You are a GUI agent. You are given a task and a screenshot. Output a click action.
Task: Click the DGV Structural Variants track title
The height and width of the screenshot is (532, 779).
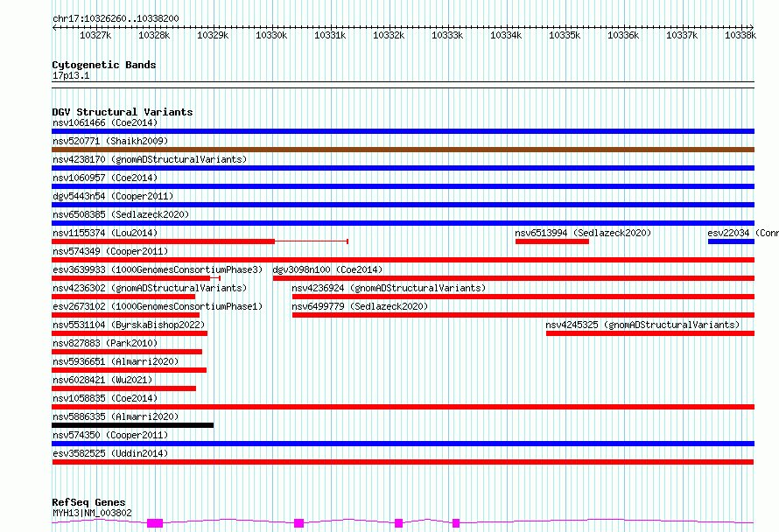[x=123, y=112]
